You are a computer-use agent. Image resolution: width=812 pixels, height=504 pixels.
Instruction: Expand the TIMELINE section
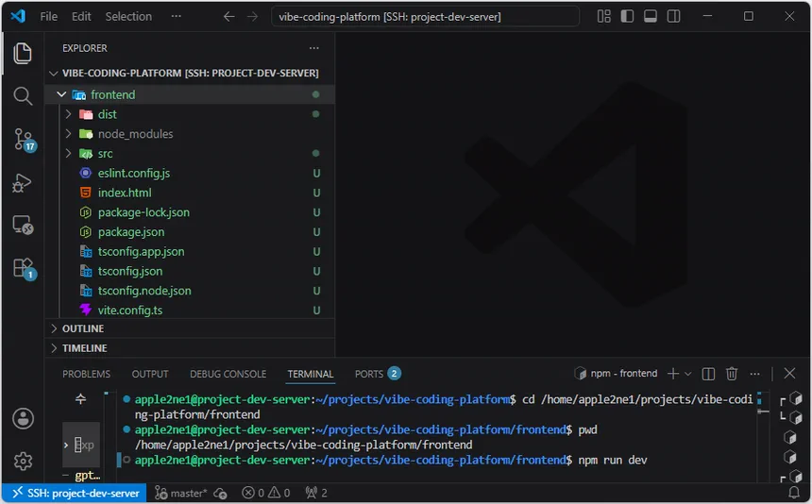click(190, 348)
